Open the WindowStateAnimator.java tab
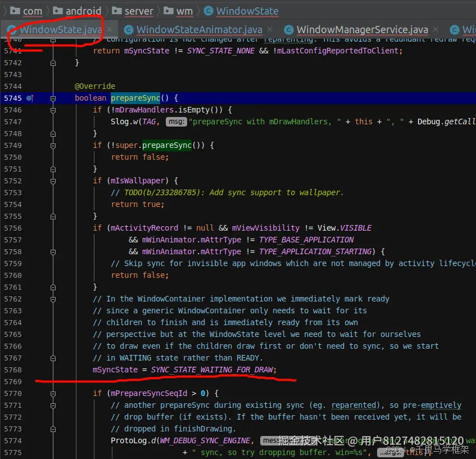476x459 pixels. tap(199, 29)
